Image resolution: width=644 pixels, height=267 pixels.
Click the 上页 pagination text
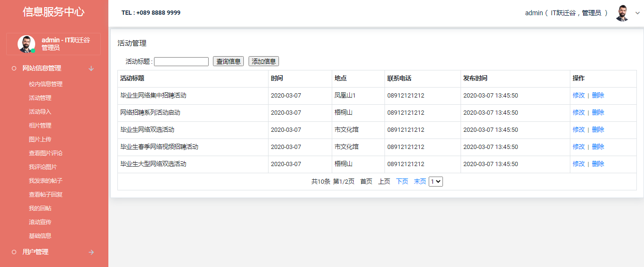(x=384, y=182)
